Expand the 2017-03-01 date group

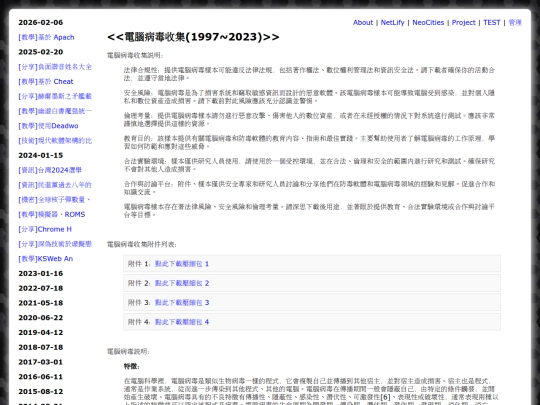(41, 362)
